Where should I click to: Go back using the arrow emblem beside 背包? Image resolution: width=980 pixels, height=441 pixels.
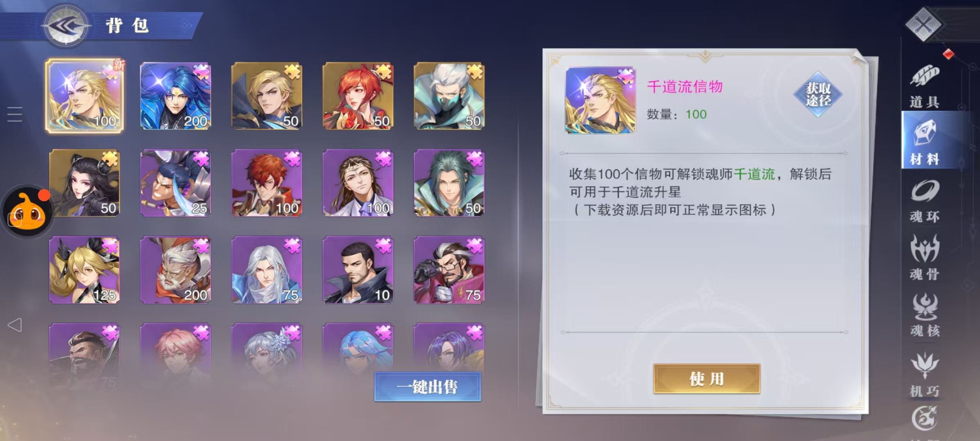coord(65,26)
